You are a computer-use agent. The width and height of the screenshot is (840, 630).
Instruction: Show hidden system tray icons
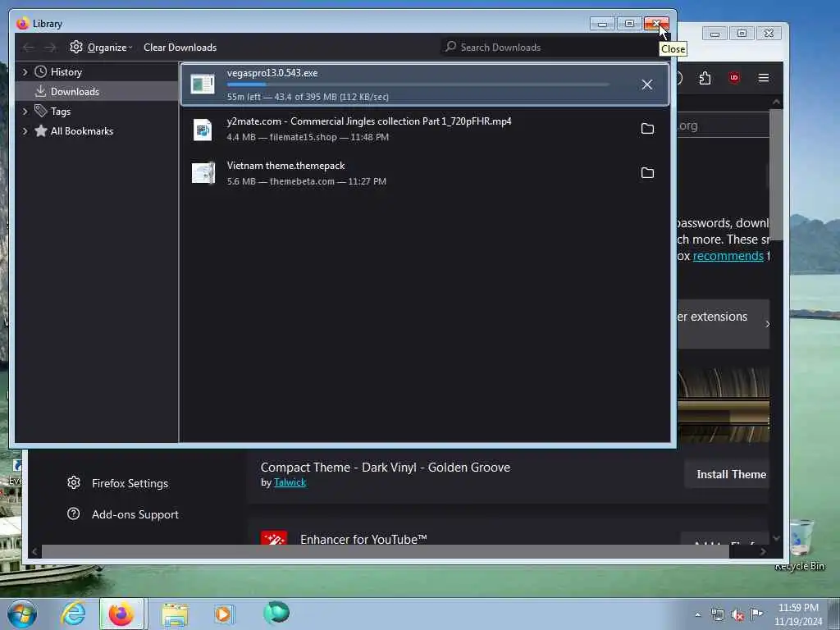697,615
